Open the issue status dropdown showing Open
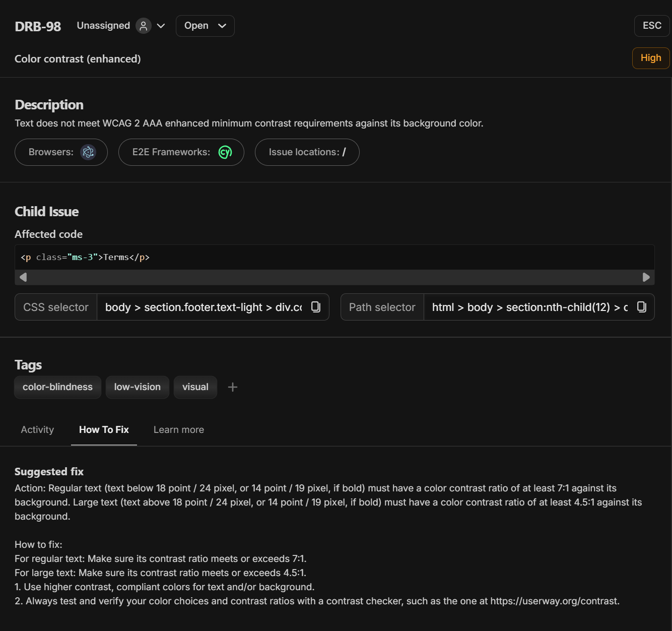 [205, 26]
